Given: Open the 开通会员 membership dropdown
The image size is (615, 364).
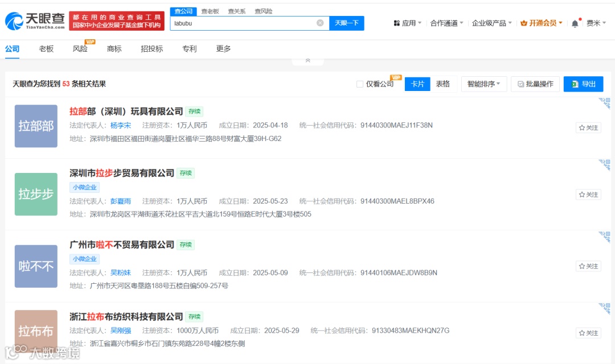Looking at the screenshot, I should click(542, 23).
